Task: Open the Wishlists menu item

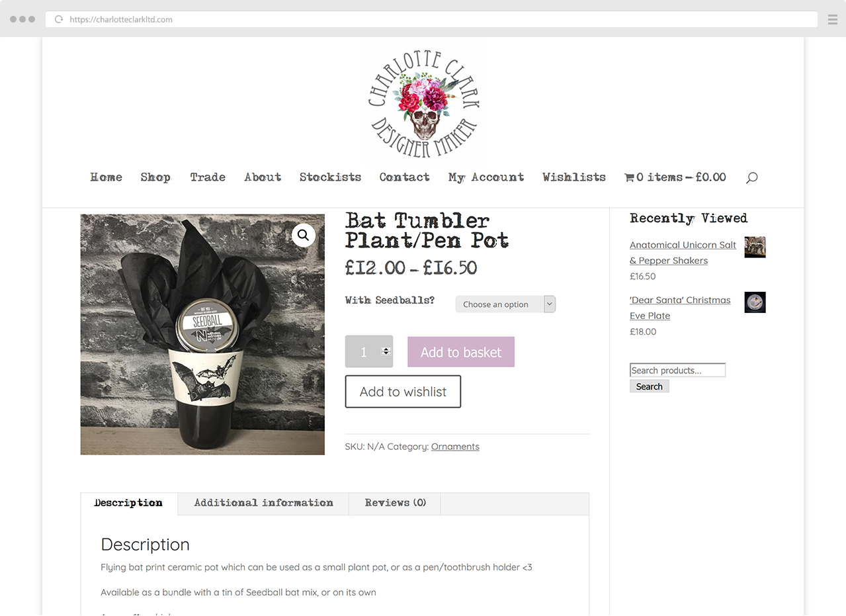Action: click(574, 177)
